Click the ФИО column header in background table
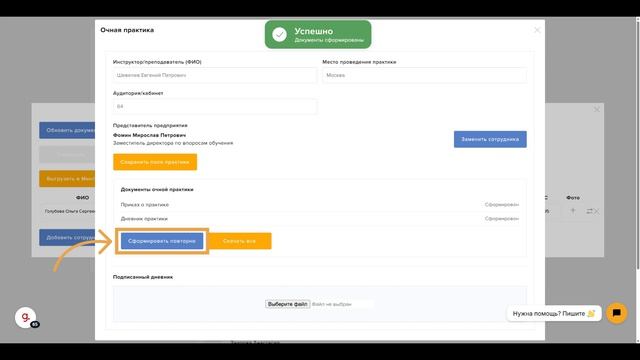 click(82, 198)
